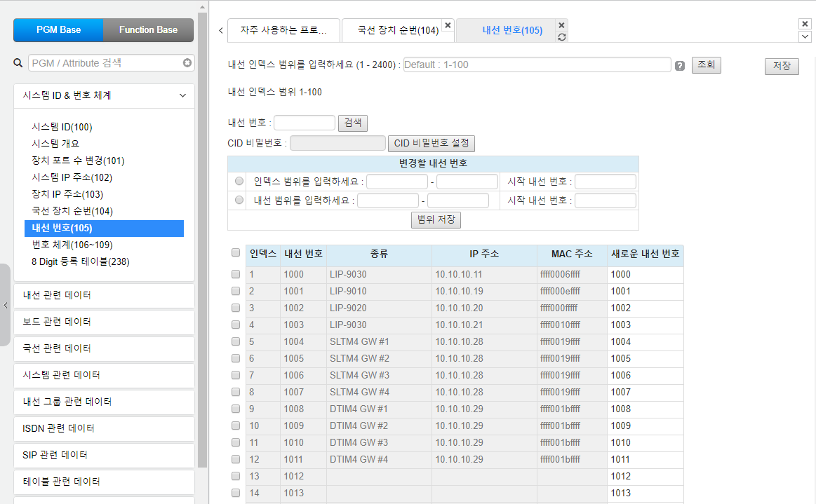Select the 인덱스 범위를 입력하세요 radio button

tap(239, 181)
